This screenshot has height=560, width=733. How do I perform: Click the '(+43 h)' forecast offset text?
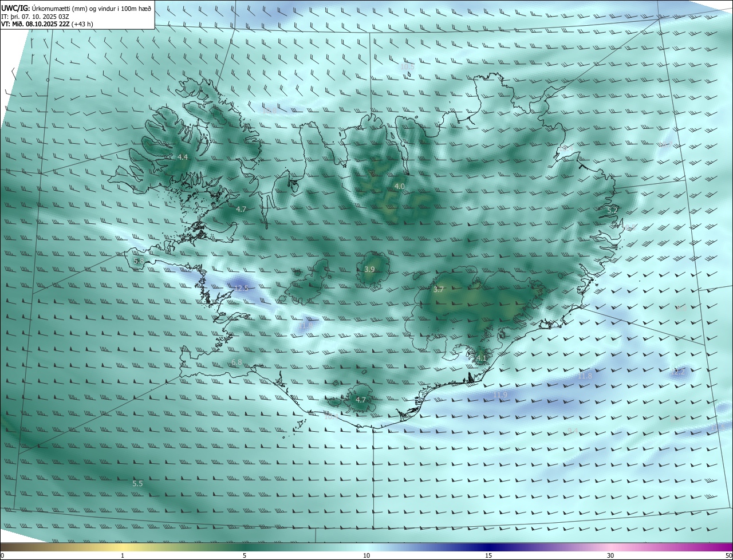[x=83, y=24]
